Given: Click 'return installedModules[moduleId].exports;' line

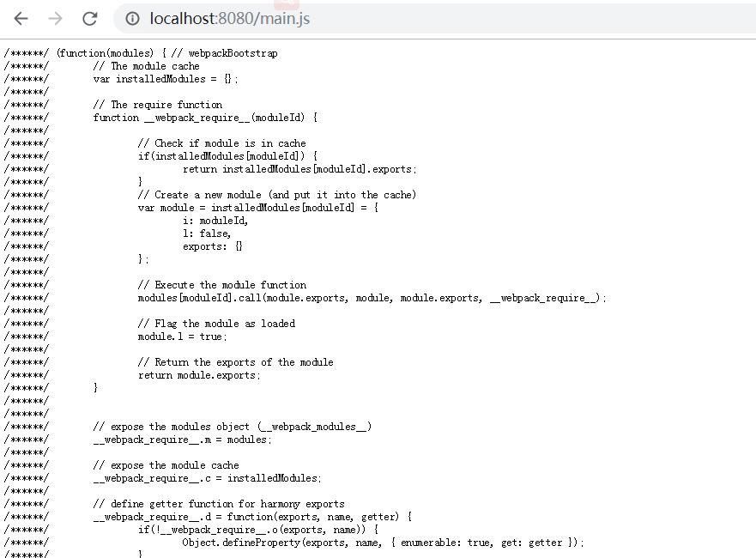Looking at the screenshot, I should pyautogui.click(x=299, y=169).
